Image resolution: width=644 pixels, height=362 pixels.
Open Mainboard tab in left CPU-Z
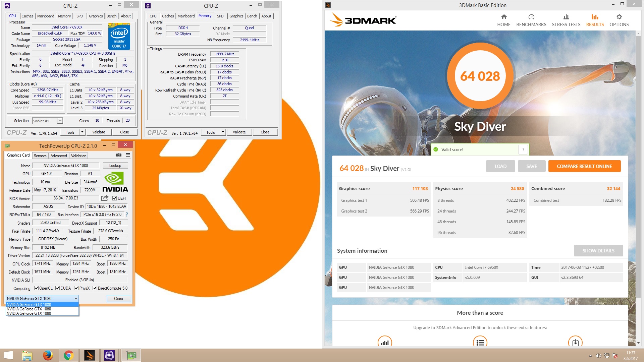(46, 16)
